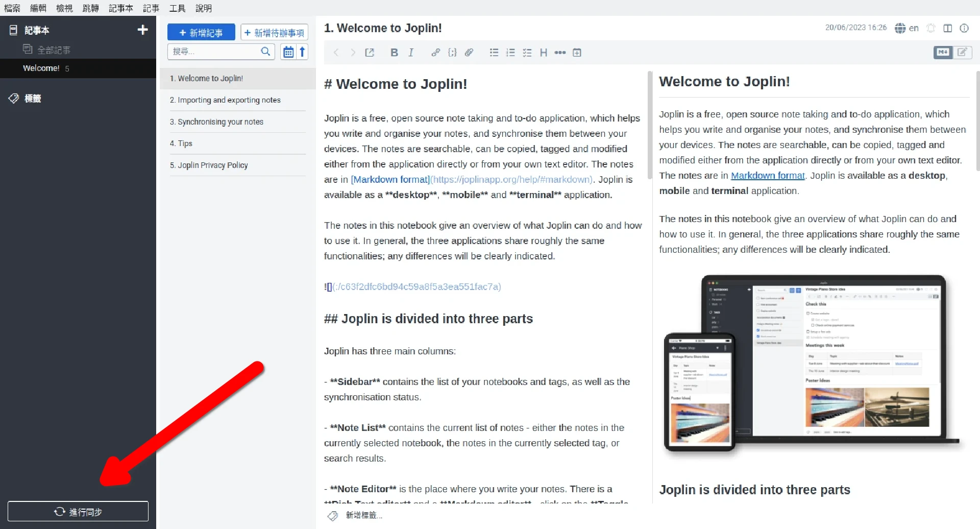Open the 工具 menu
Screen dimensions: 980x529
(x=177, y=8)
